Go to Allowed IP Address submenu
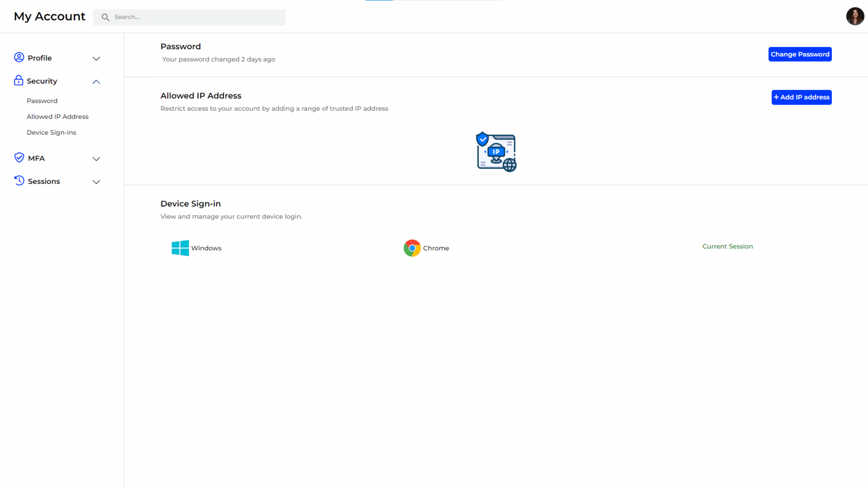 coord(58,117)
